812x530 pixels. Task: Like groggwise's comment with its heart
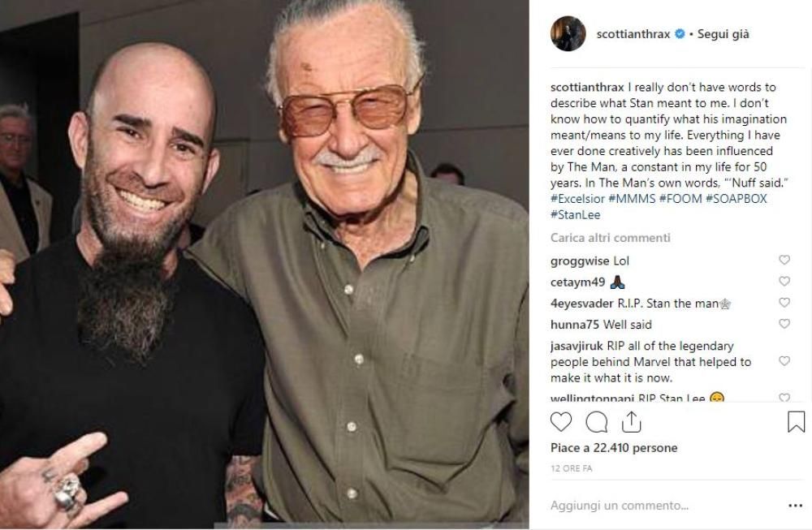[784, 261]
